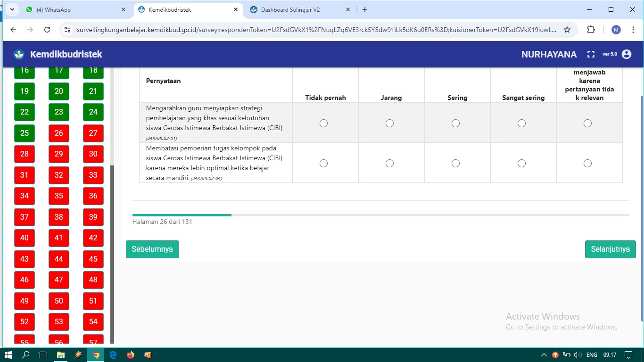Open File Explorer from the taskbar

61,355
